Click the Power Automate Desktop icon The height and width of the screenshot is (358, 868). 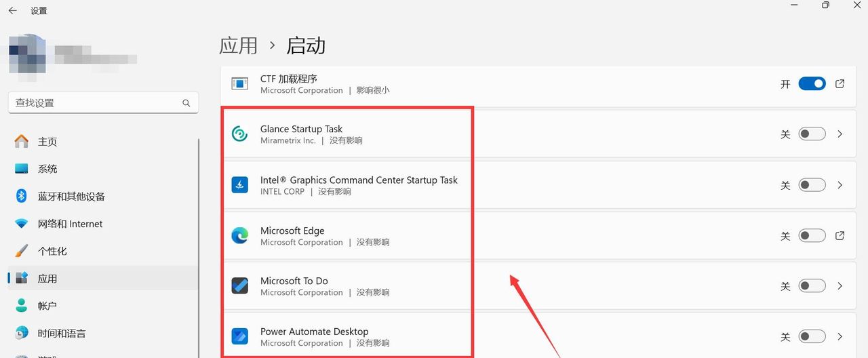tap(239, 336)
